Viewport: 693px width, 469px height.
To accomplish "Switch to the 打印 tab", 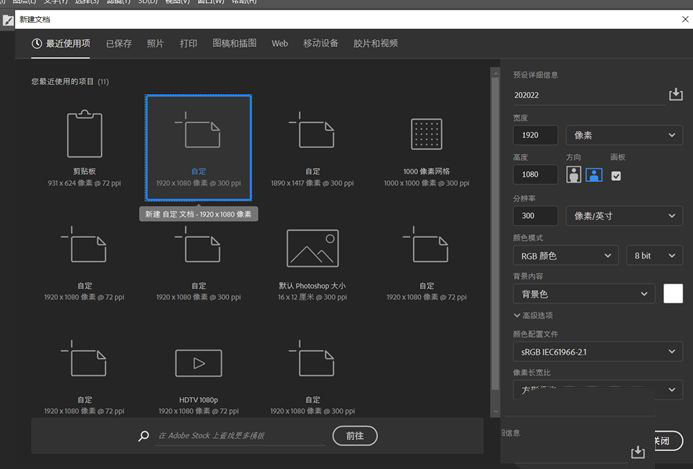I will click(x=188, y=43).
